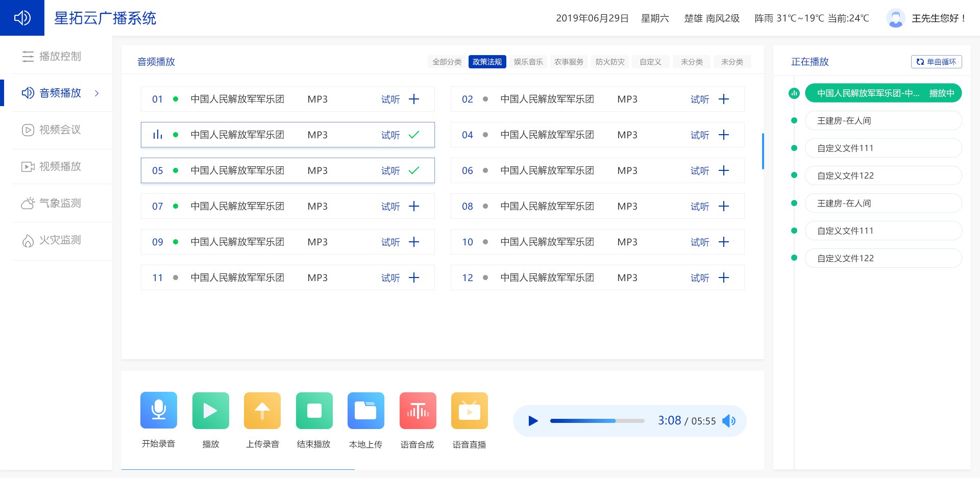Open the 本地上传 folder icon

pos(366,410)
